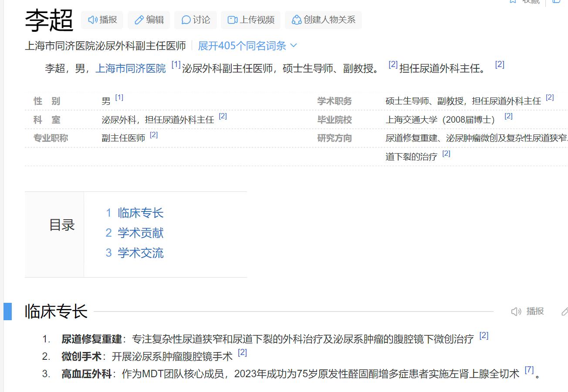Click reference [2] next to 副主任医师 职称
This screenshot has height=392, width=568.
pyautogui.click(x=153, y=135)
